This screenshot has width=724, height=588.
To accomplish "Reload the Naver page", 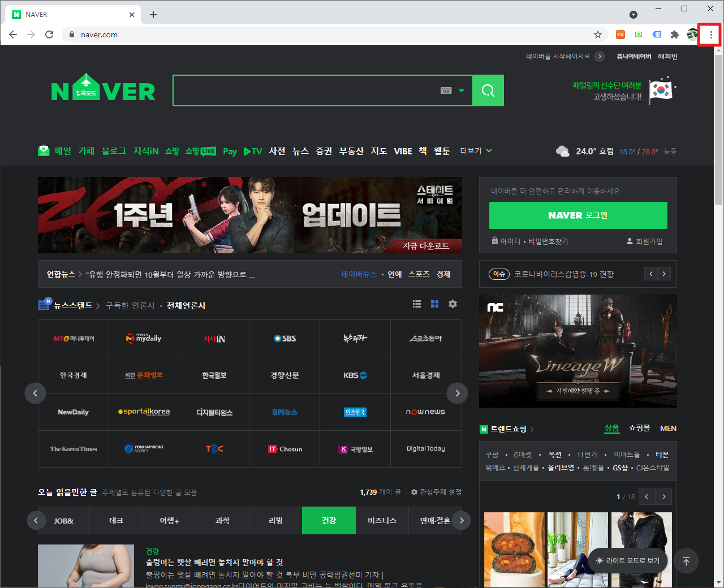I will pyautogui.click(x=49, y=34).
